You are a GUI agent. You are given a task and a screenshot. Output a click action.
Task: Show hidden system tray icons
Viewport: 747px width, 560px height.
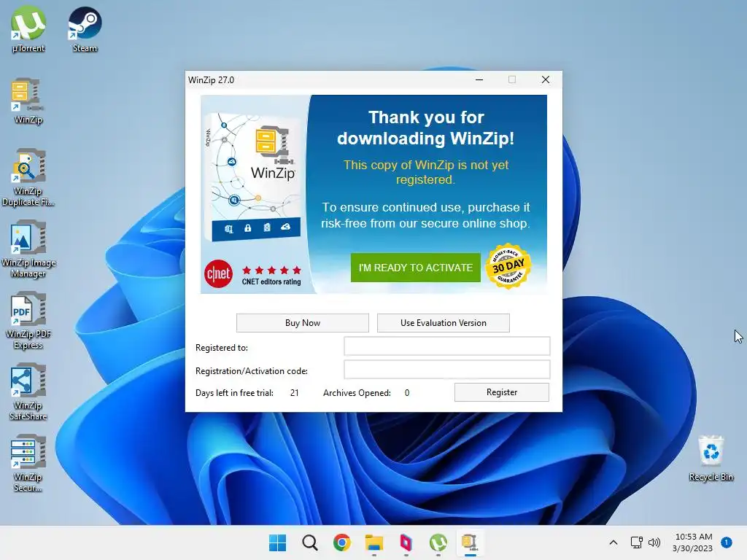click(x=613, y=542)
